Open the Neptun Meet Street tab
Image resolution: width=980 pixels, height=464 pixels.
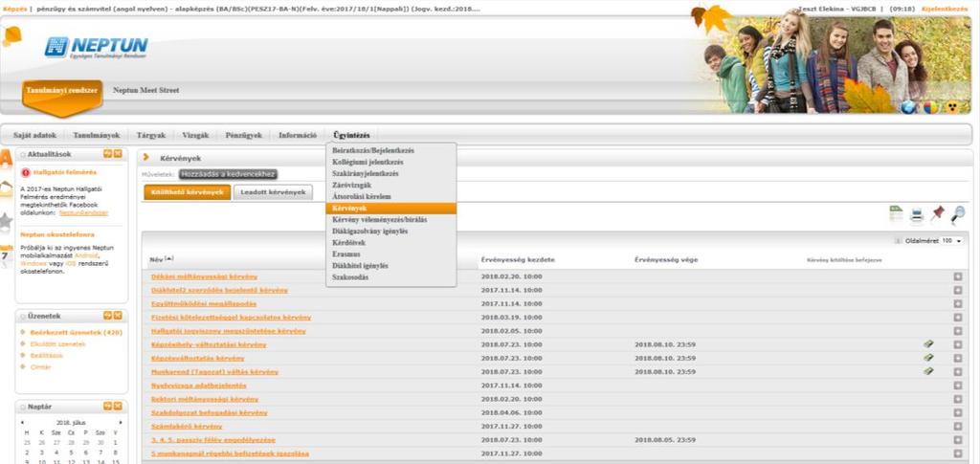(145, 91)
